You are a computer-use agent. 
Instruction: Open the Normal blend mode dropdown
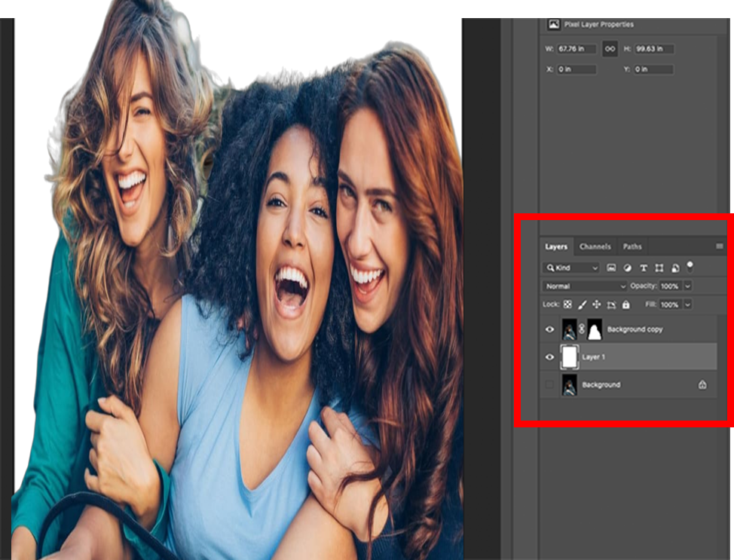pyautogui.click(x=585, y=286)
